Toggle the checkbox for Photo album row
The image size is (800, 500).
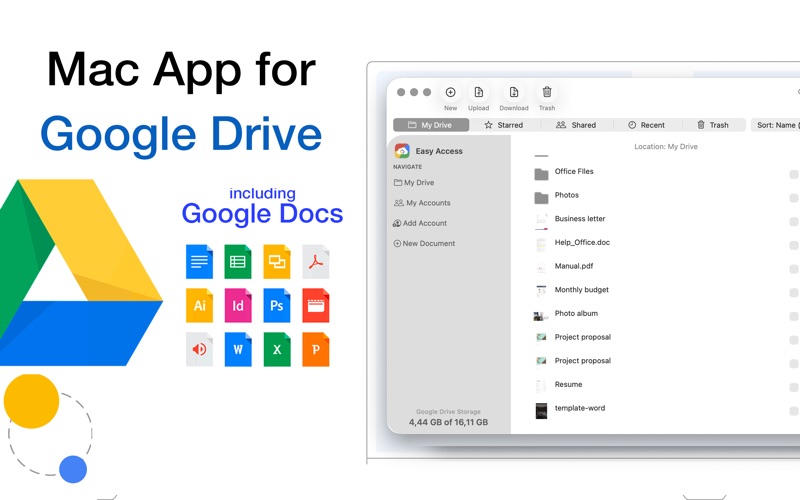click(794, 316)
